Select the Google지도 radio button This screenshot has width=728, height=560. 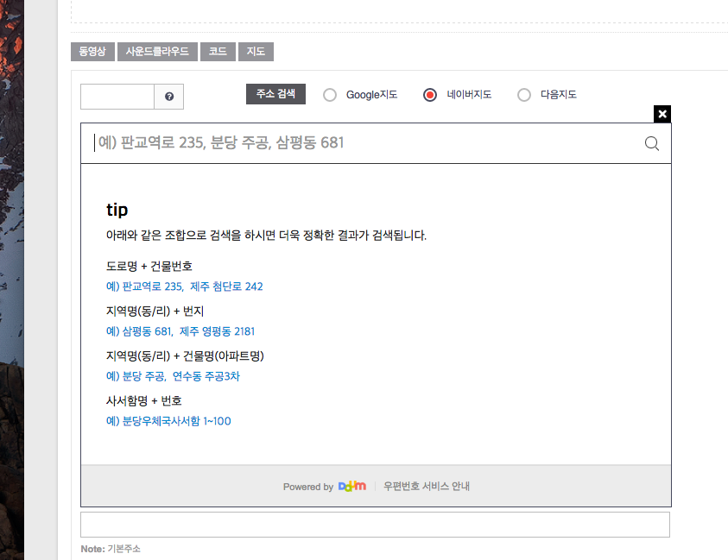pyautogui.click(x=330, y=95)
